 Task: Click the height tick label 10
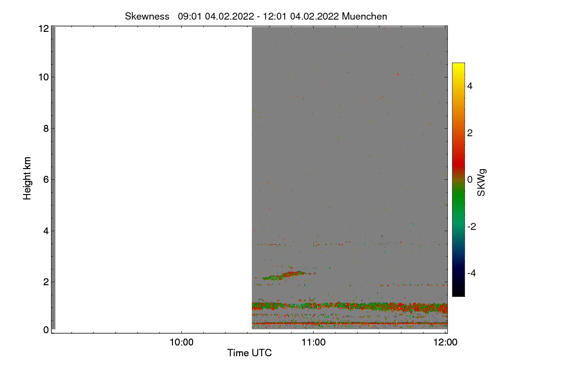coord(44,77)
